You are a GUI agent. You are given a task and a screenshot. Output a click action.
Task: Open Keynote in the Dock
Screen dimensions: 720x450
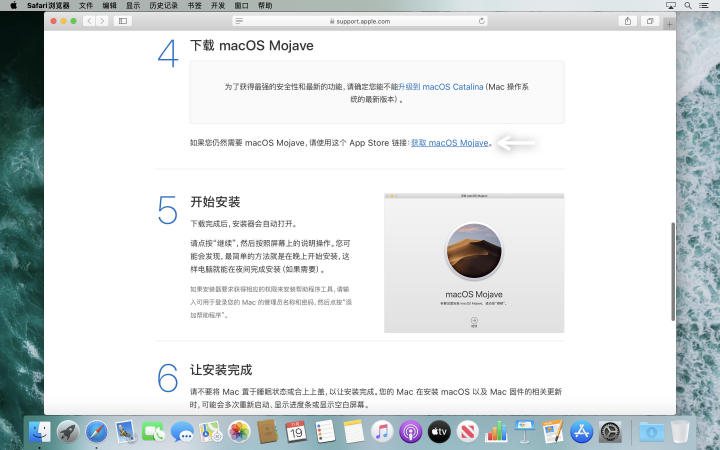point(524,432)
